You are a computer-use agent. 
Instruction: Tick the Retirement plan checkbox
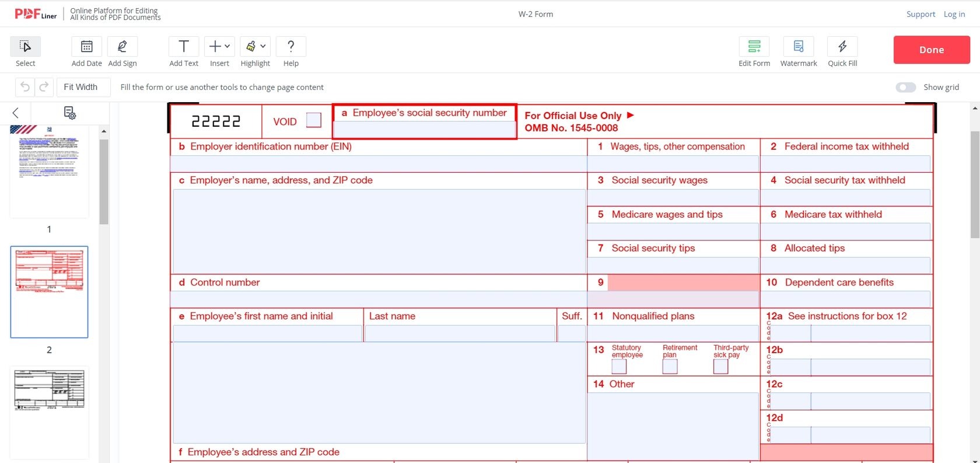(x=670, y=367)
